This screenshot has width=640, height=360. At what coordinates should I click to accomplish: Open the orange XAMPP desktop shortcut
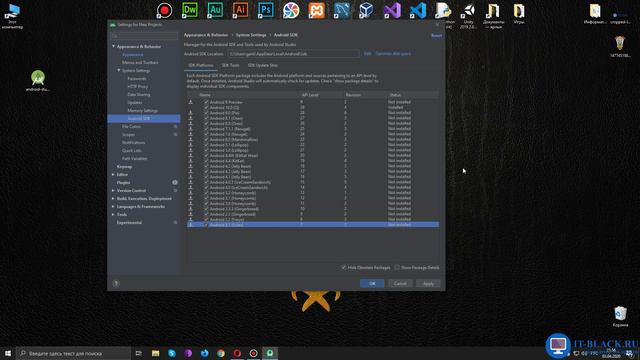[x=317, y=10]
